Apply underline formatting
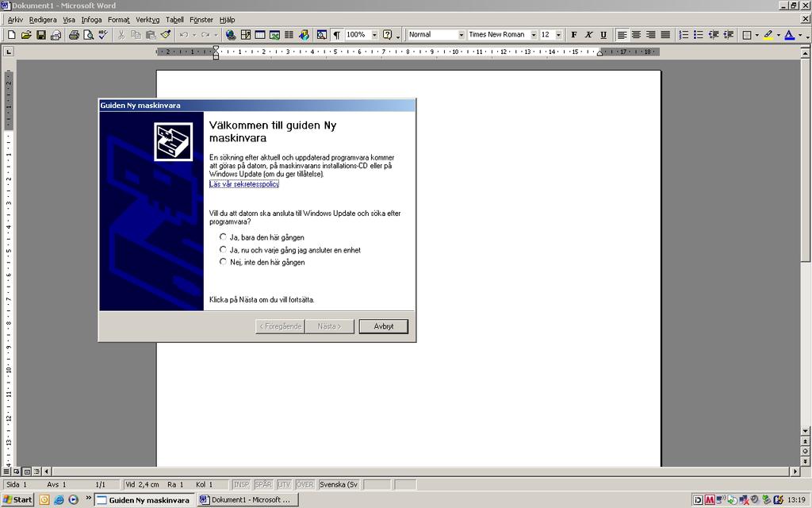812x508 pixels. (x=603, y=35)
